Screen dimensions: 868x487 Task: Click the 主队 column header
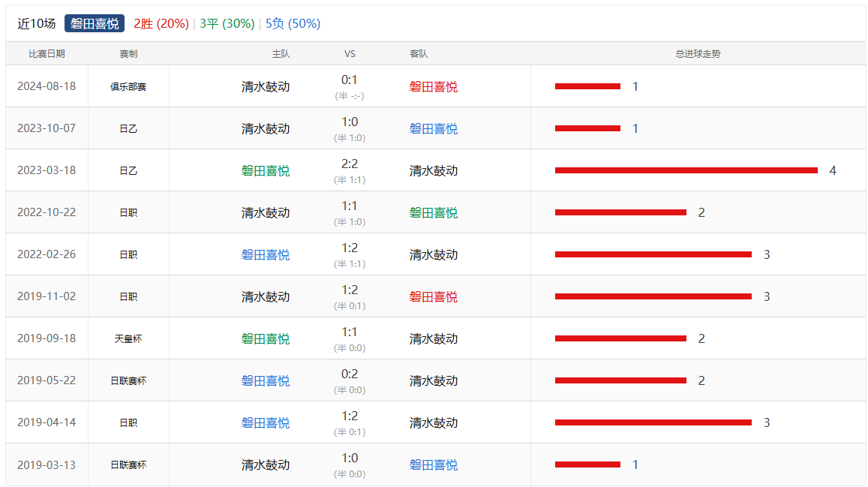point(281,54)
